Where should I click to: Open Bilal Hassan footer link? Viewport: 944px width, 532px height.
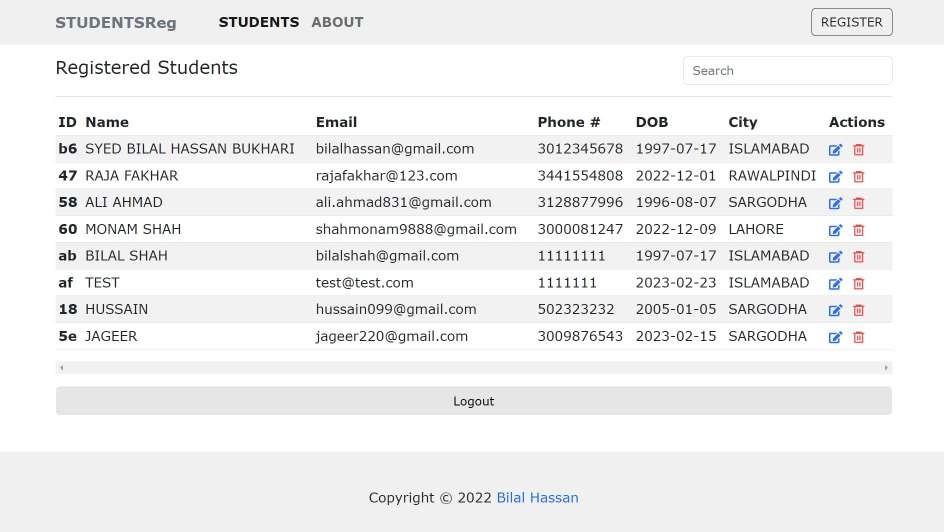pyautogui.click(x=538, y=498)
